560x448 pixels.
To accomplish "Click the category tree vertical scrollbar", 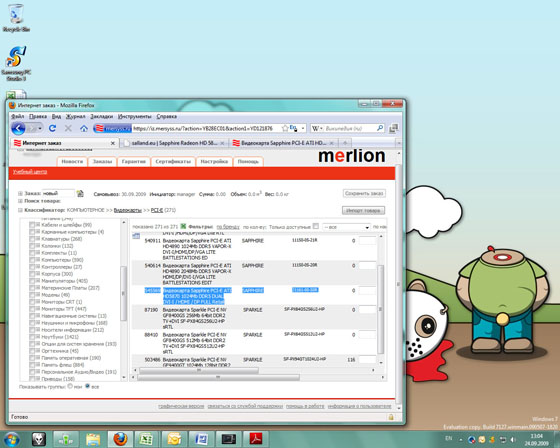I will click(x=124, y=293).
